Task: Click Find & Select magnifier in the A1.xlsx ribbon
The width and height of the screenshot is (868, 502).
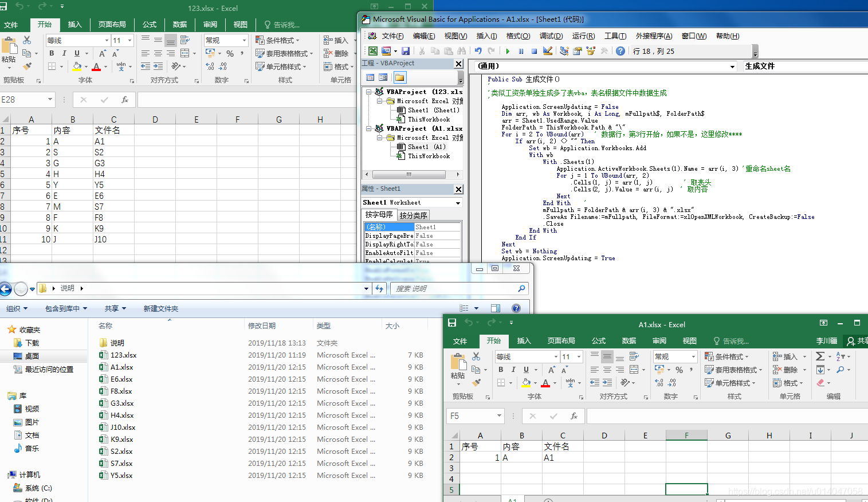Action: pyautogui.click(x=840, y=370)
